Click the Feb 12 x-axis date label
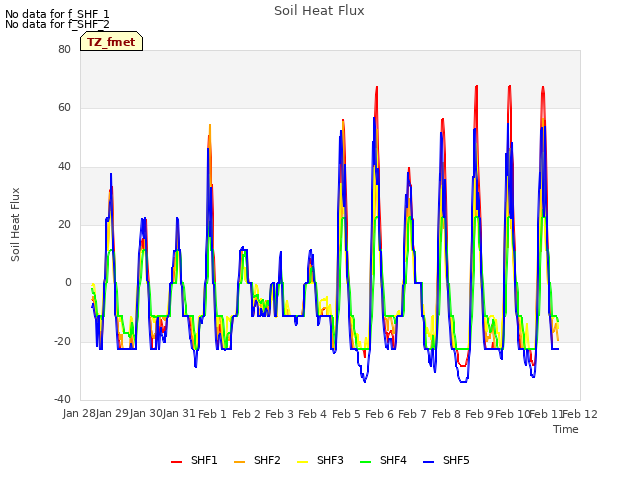Screen dimensions: 640x480 [580, 414]
